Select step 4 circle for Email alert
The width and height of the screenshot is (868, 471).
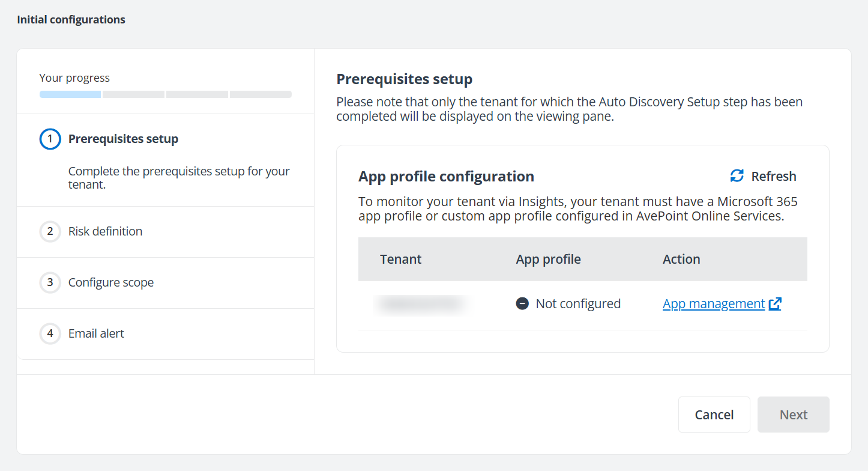(50, 333)
